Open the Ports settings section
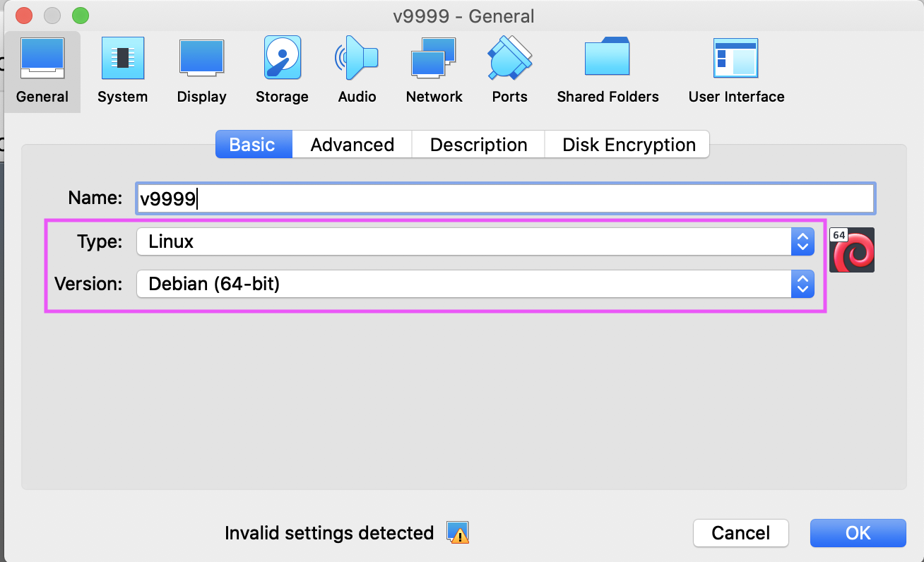This screenshot has height=562, width=924. [x=509, y=71]
